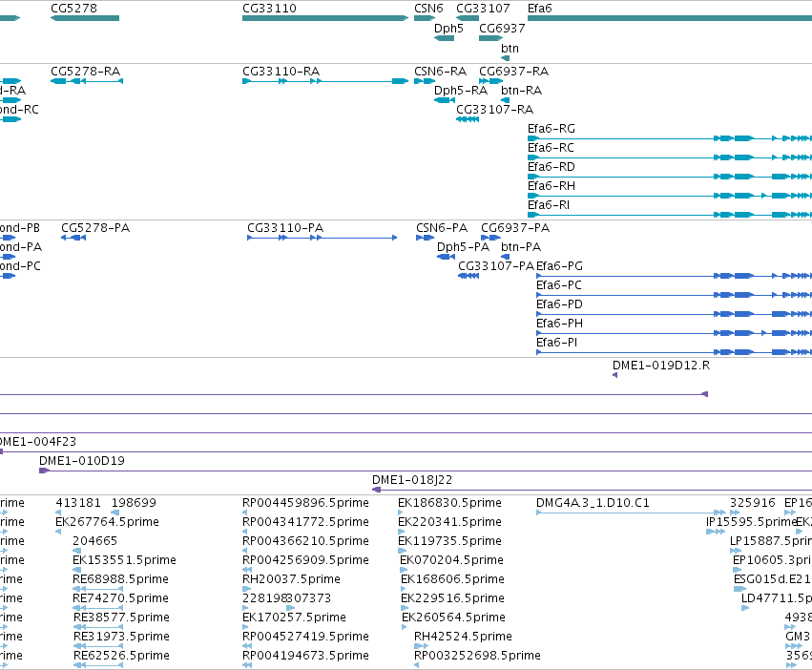Click protein CG33110-PA

pos(323,238)
